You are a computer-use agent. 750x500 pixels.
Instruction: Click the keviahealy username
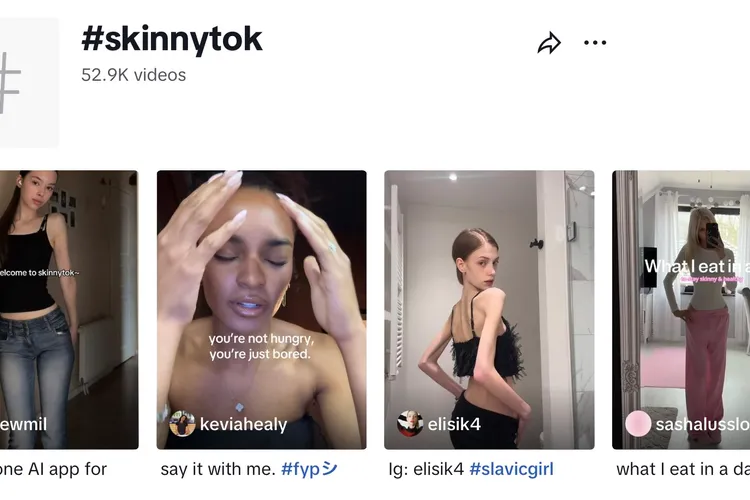point(244,425)
